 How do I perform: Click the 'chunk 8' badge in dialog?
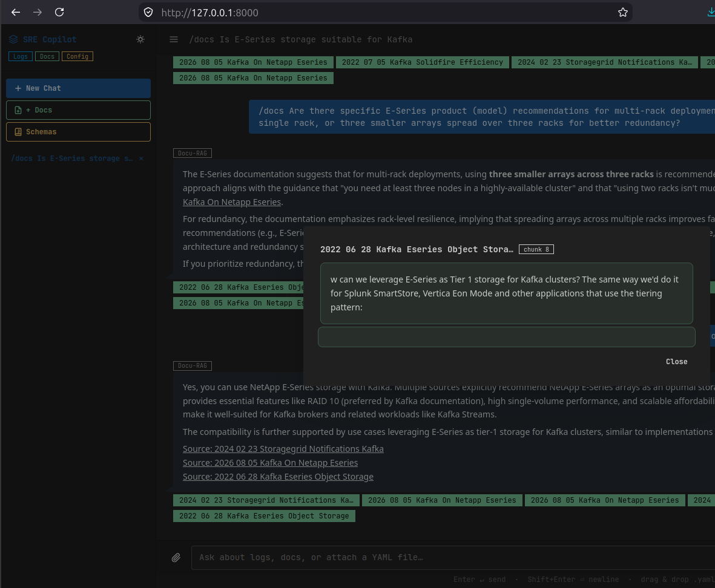[536, 250]
